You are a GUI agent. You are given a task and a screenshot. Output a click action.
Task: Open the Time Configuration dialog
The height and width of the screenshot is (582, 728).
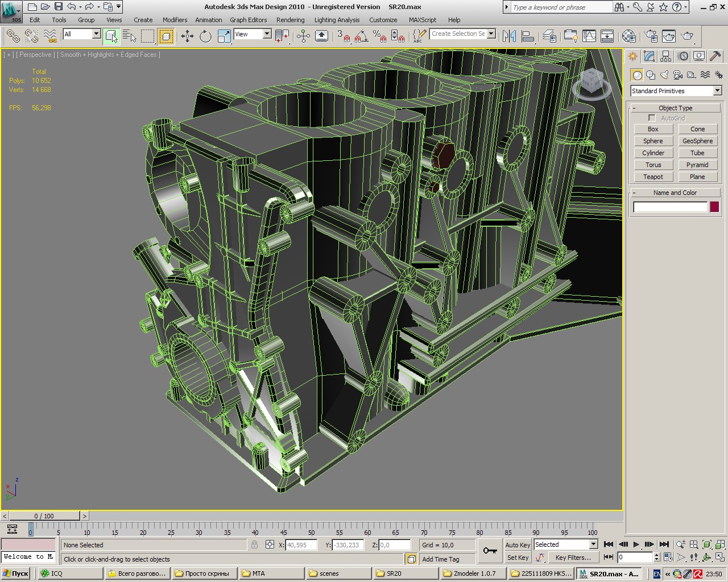[668, 558]
